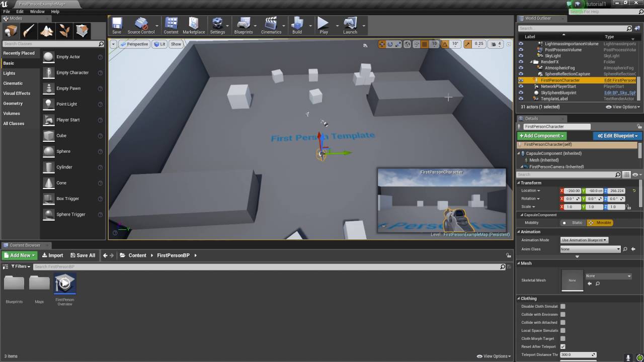Pick the Point Light actor entry

(73, 104)
